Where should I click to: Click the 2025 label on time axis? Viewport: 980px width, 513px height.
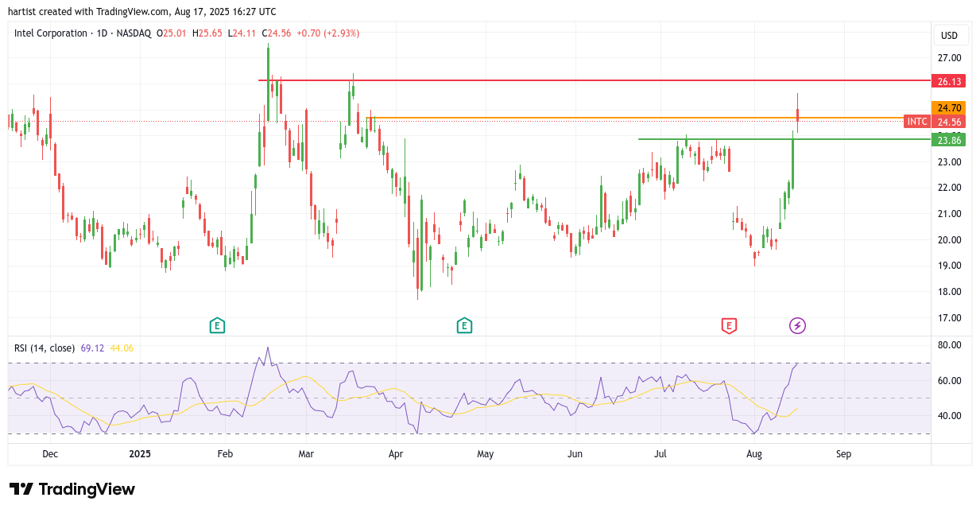tap(140, 455)
